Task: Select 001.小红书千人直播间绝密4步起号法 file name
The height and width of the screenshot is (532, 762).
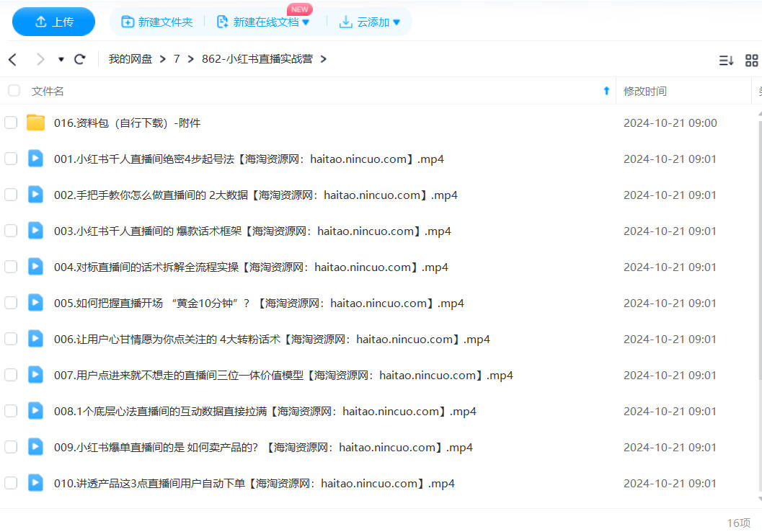Action: [x=249, y=159]
